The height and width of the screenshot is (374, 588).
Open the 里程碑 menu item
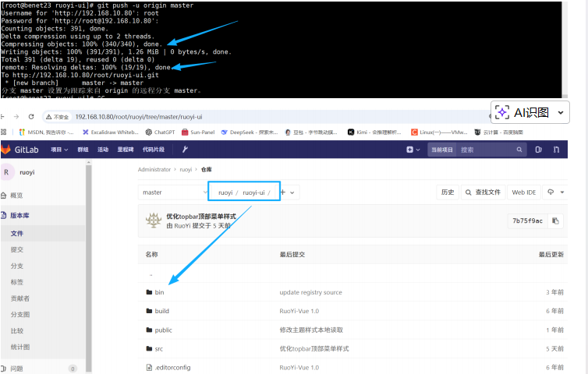(126, 150)
